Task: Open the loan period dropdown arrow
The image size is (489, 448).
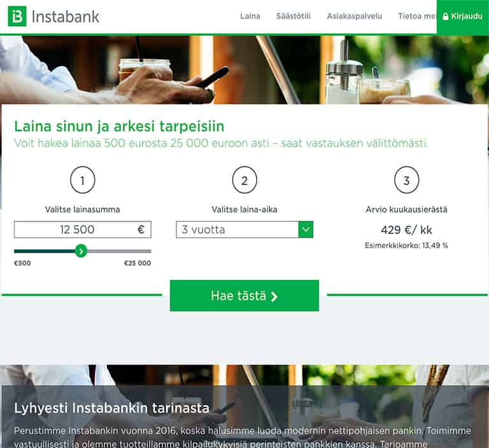Action: [306, 230]
